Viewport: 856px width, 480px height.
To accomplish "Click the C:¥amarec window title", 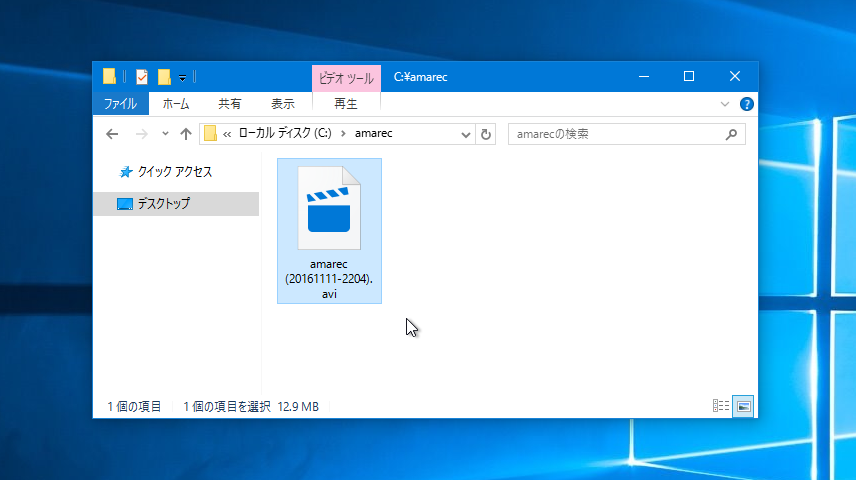I will tap(420, 77).
